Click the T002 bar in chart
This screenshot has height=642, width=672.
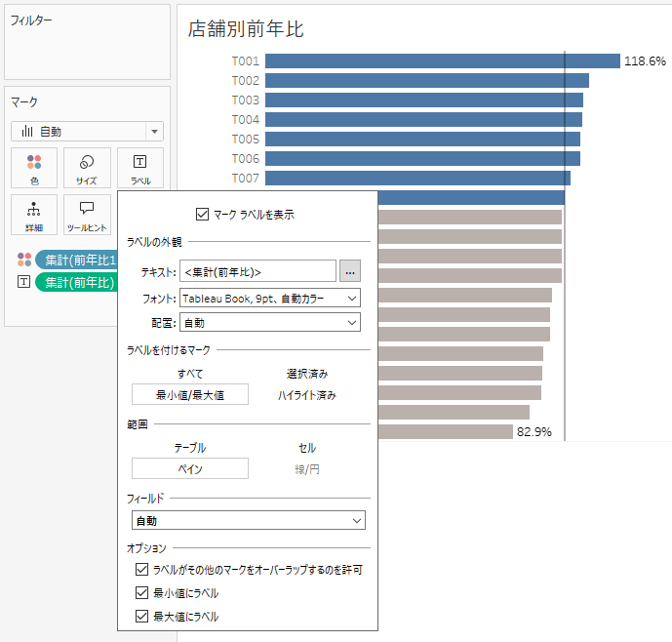(x=427, y=81)
